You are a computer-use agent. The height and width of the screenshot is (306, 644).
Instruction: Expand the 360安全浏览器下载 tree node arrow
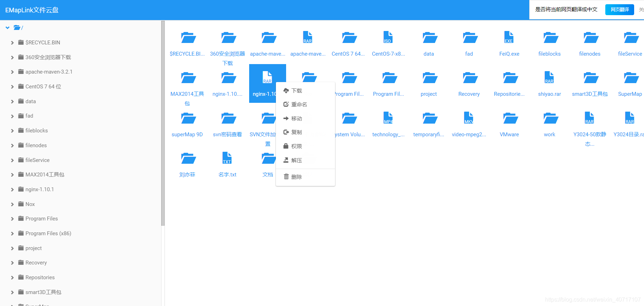(x=12, y=57)
